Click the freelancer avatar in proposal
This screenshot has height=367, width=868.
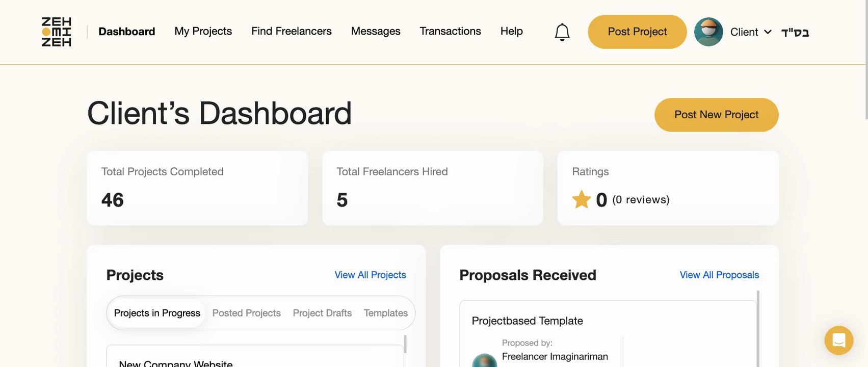[x=484, y=361]
